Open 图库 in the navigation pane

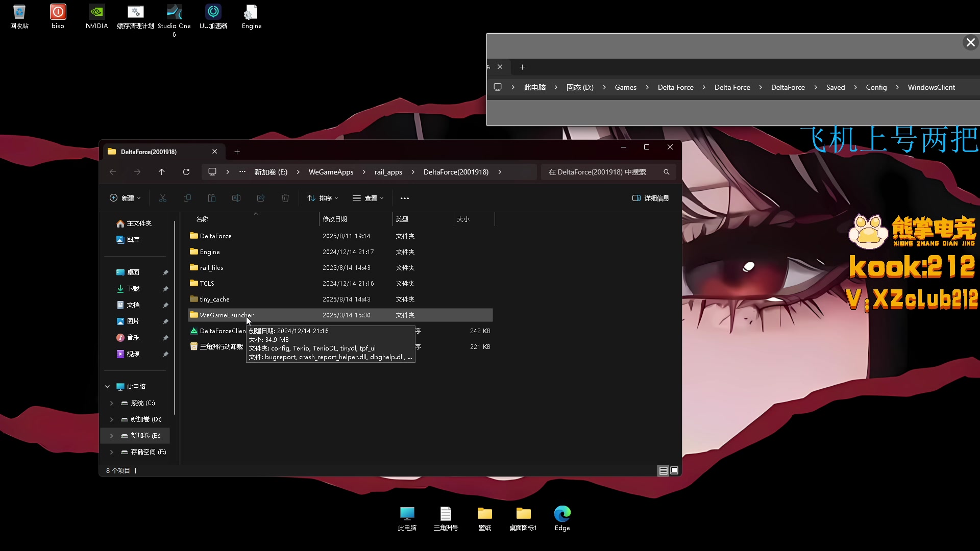point(128,239)
